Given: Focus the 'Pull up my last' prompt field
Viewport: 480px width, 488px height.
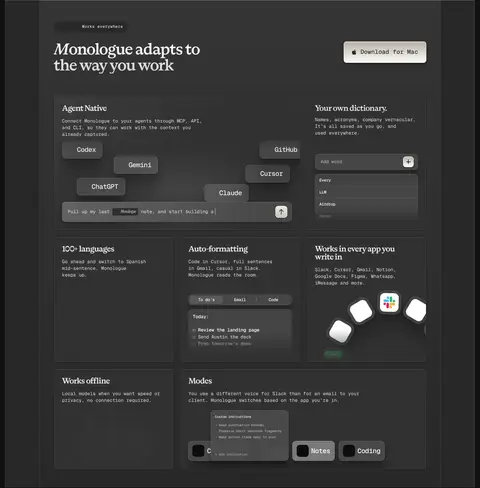Looking at the screenshot, I should point(177,212).
